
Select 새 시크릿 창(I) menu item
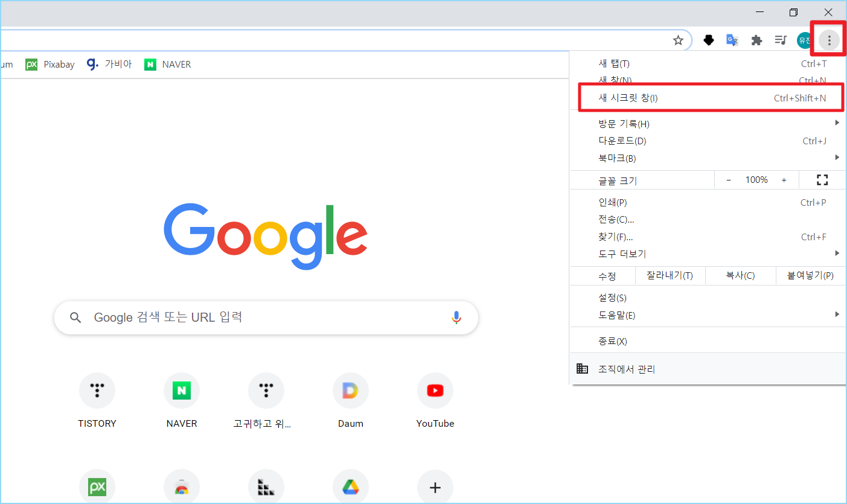coord(708,98)
